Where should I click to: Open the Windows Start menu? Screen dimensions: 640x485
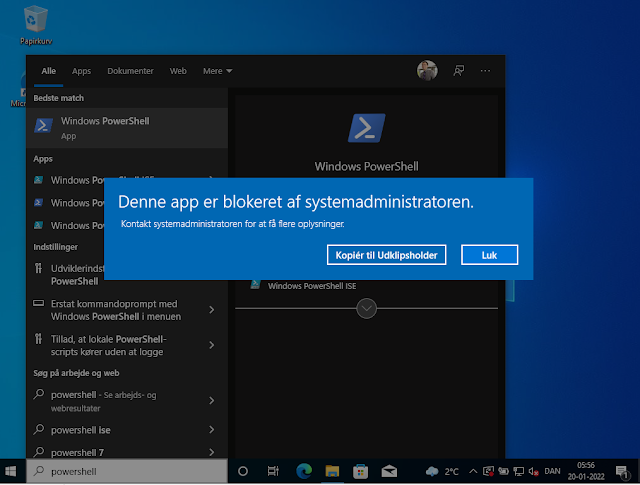(11, 472)
